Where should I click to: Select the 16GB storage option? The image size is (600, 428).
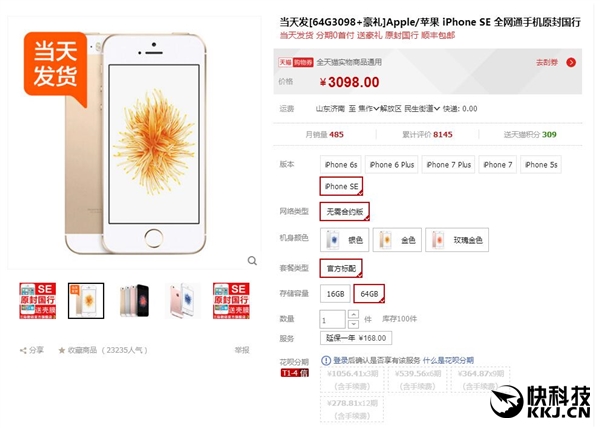[x=335, y=294]
